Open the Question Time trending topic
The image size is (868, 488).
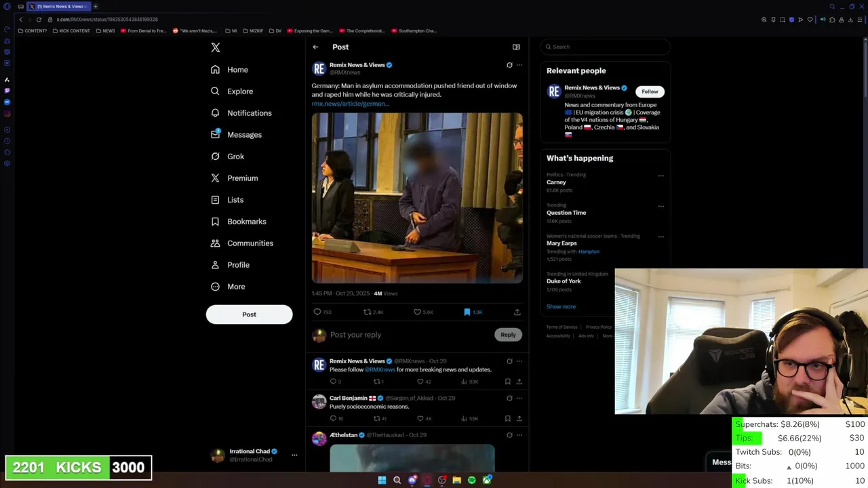tap(566, 213)
